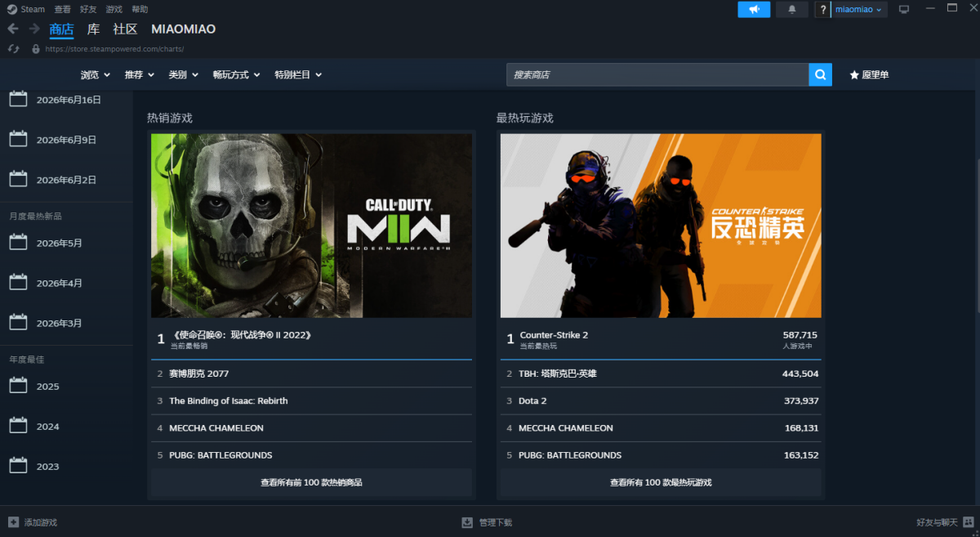Image resolution: width=980 pixels, height=537 pixels.
Task: Go forward with the right arrow
Action: (x=34, y=29)
